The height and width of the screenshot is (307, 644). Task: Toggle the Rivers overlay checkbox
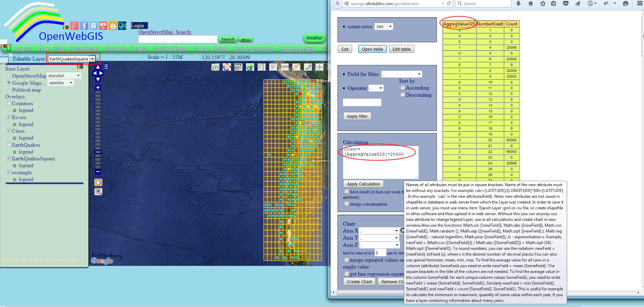coord(9,117)
